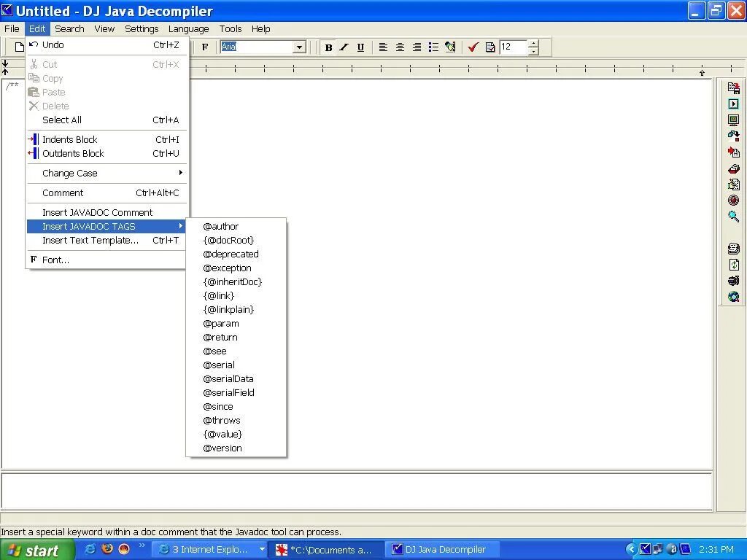Click the play arrow icon in the right sidebar

pyautogui.click(x=734, y=104)
